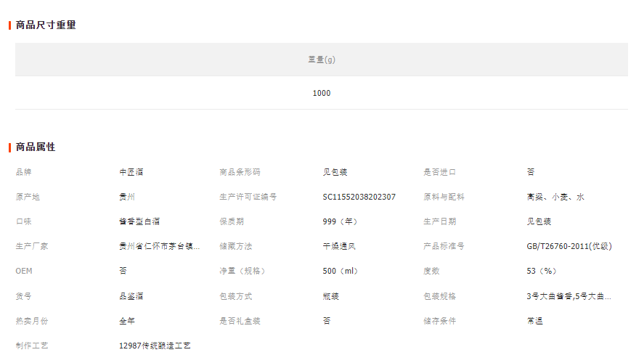Click the storage method value 干燥通风
This screenshot has width=644, height=363.
(x=339, y=246)
